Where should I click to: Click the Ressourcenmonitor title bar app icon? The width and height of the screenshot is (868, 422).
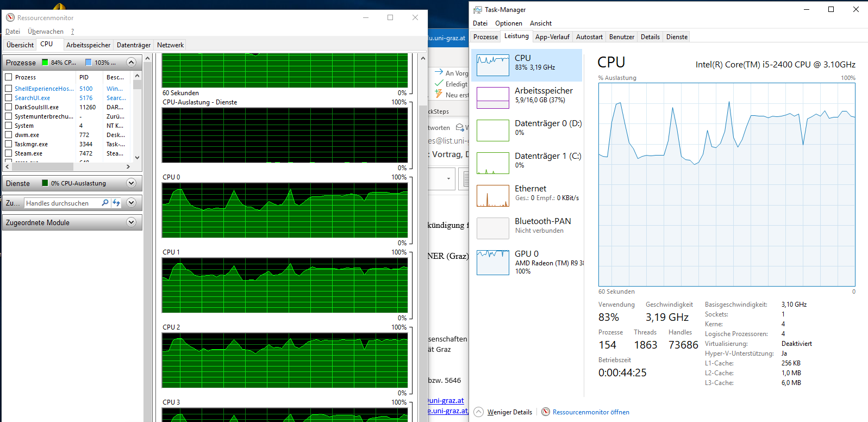[10, 17]
